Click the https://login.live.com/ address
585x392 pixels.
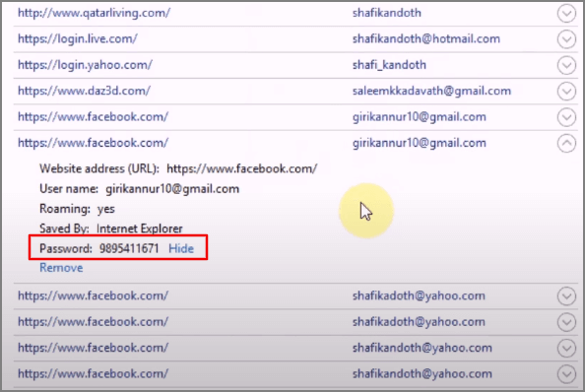tap(77, 38)
